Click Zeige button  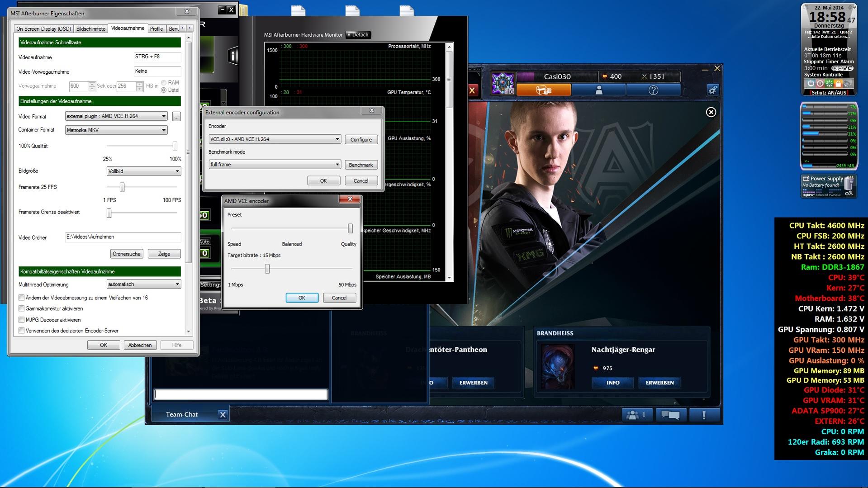point(164,254)
